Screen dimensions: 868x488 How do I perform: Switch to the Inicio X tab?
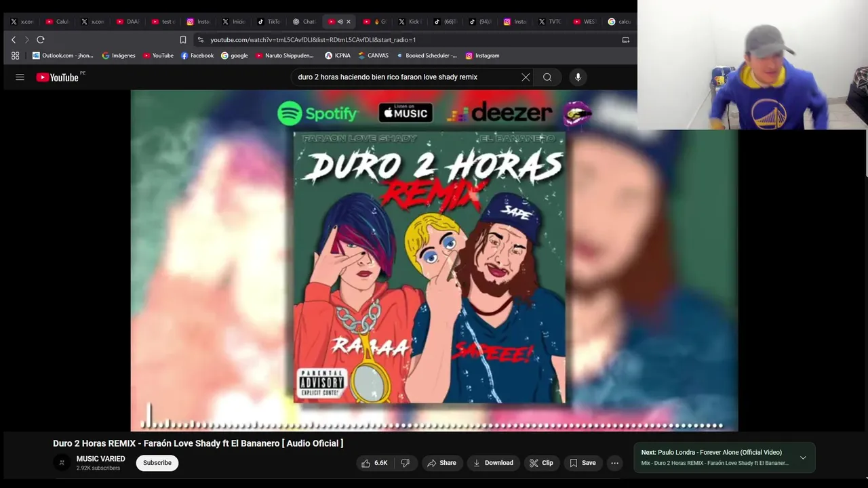[234, 22]
